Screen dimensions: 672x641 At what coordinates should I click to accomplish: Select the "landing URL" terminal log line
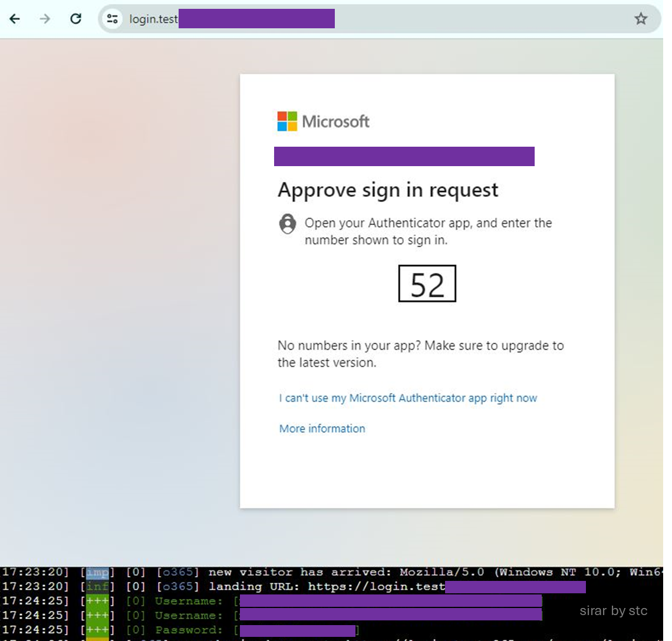click(293, 587)
